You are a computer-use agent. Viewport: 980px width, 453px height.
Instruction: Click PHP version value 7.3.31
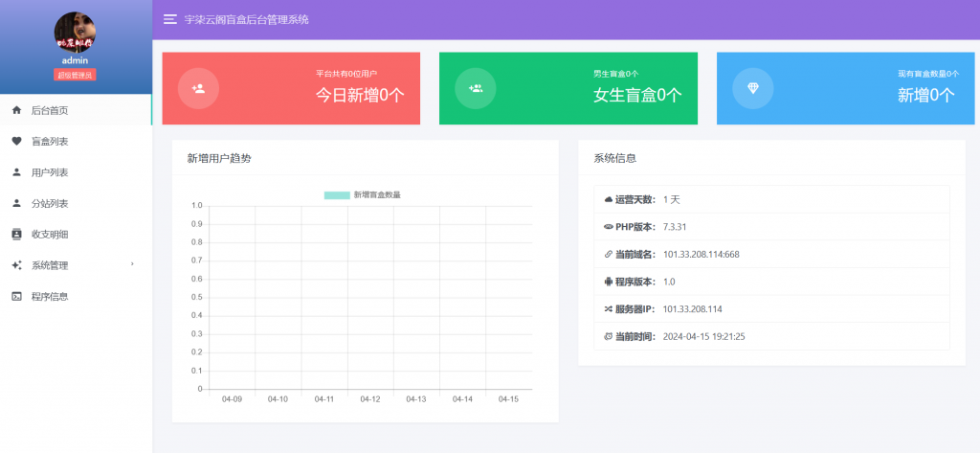click(x=675, y=227)
